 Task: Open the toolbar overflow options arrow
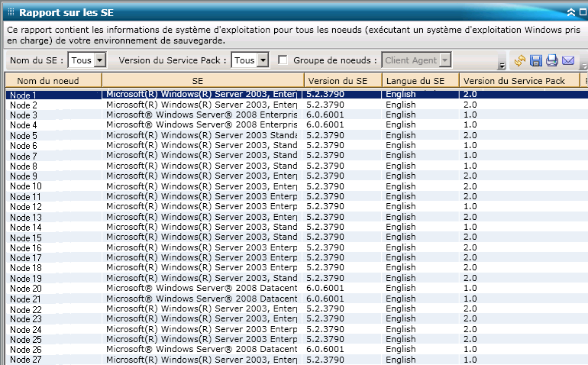point(502,66)
